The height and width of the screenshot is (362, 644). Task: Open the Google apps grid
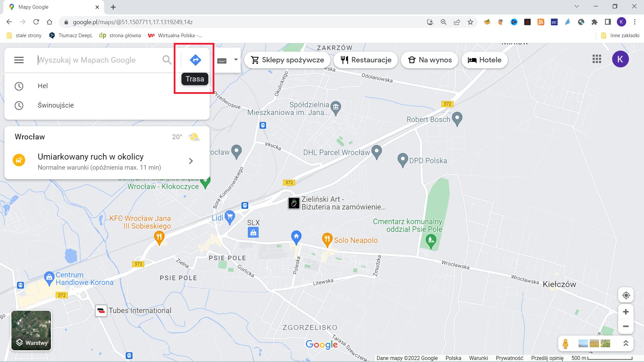[597, 59]
